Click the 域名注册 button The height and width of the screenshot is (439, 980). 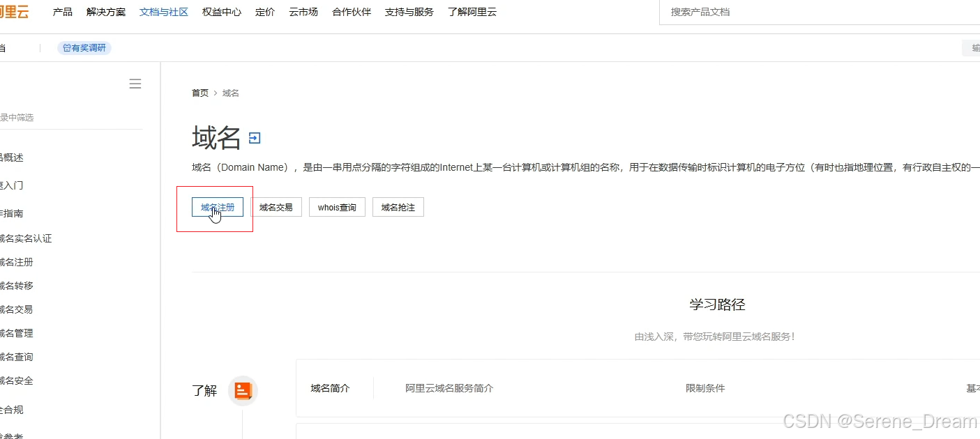coord(218,207)
